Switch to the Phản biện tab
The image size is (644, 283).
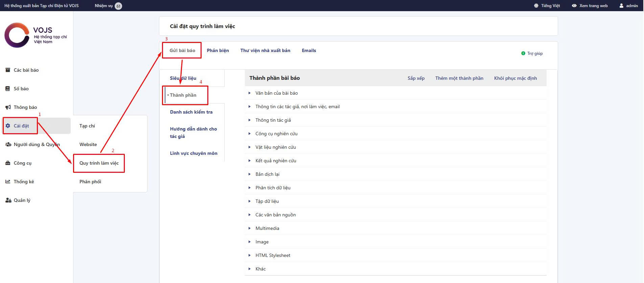(x=218, y=50)
